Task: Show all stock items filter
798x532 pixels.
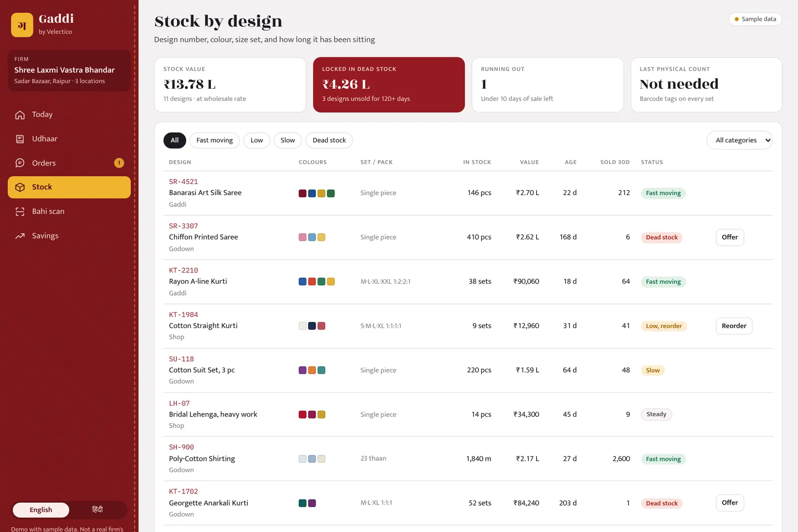Action: [x=175, y=140]
